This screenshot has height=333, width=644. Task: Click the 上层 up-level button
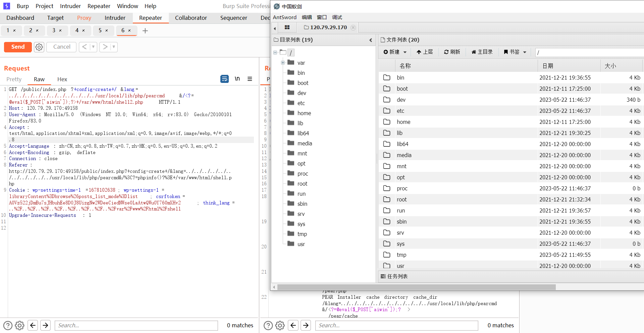425,52
